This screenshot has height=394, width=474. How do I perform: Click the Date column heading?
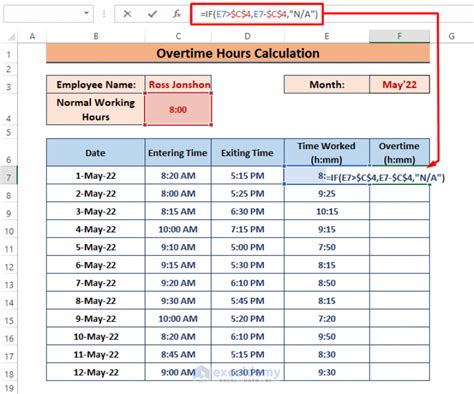point(96,153)
